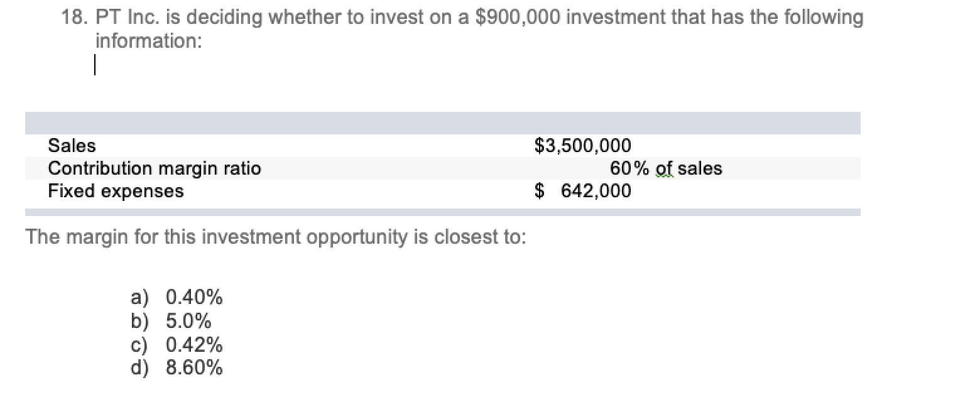
Task: Click the Contribution margin ratio label
Action: click(155, 168)
